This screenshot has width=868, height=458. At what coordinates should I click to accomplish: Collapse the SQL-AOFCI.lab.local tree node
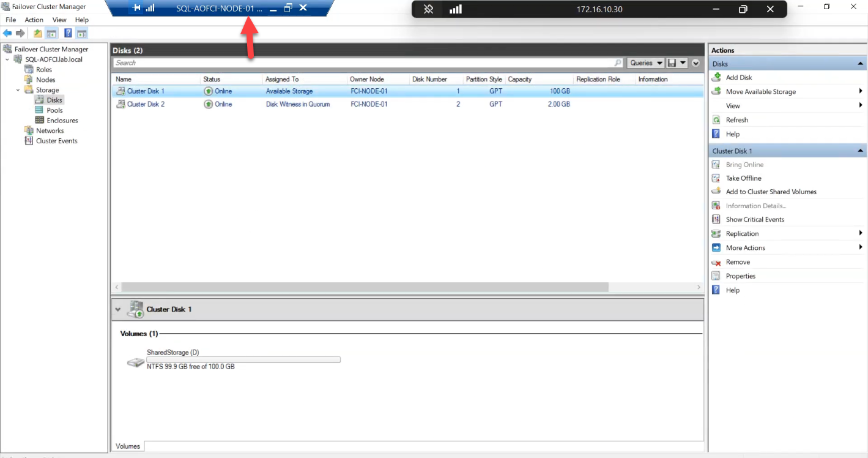tap(7, 59)
